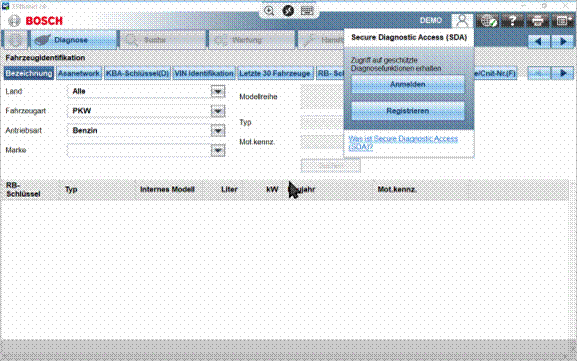Open the help question mark icon

[512, 21]
